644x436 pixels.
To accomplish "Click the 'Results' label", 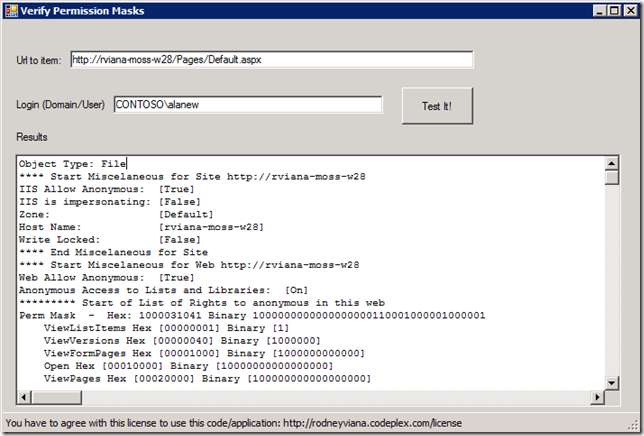I will (32, 136).
